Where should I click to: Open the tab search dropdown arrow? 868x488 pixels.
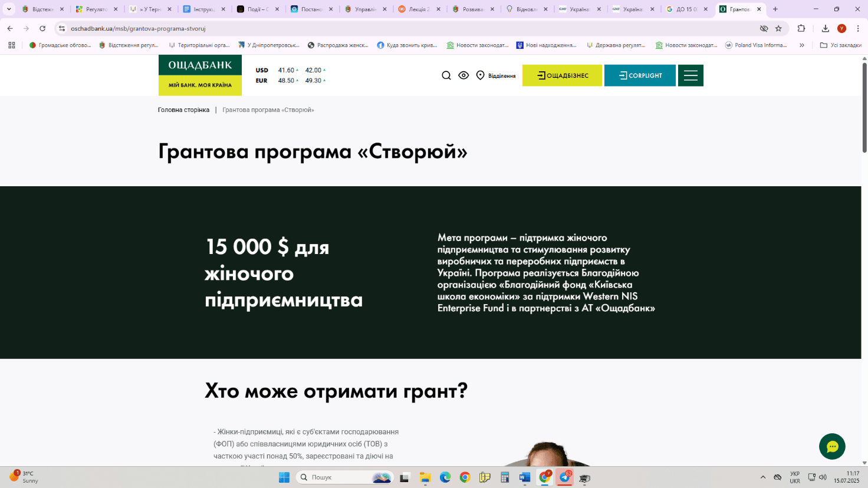9,9
